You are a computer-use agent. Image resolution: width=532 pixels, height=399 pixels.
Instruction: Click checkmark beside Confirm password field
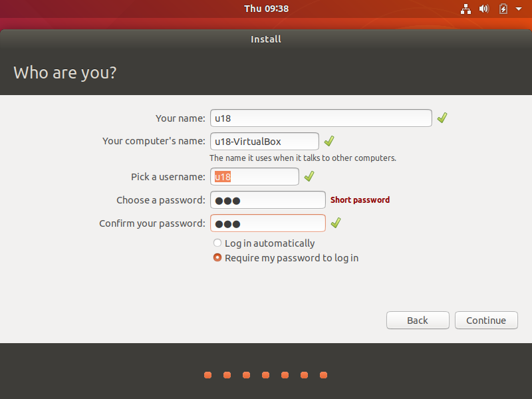pos(336,223)
